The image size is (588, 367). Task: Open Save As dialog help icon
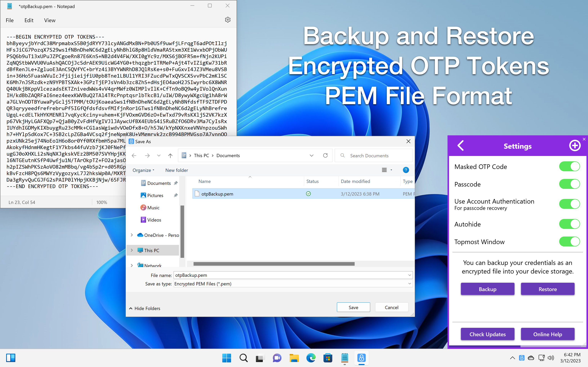click(x=406, y=170)
